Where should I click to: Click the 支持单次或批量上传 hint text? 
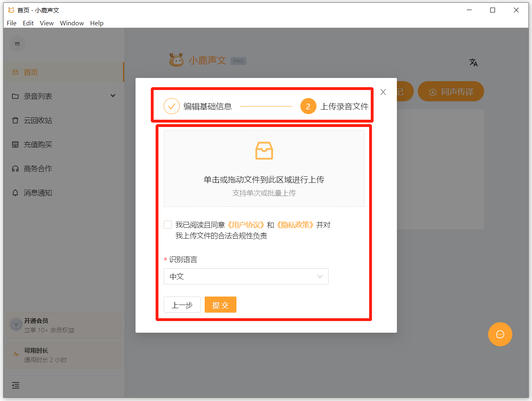tap(264, 193)
